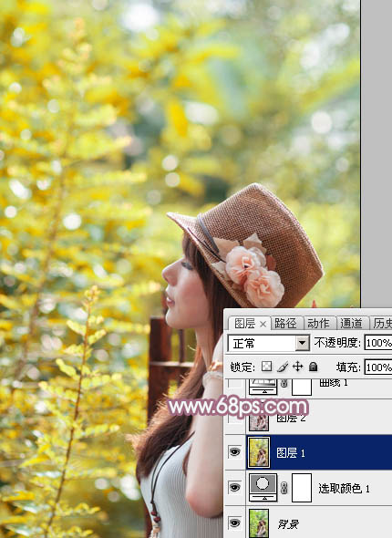
Task: Click the 不透明度 opacity value field
Action: tap(378, 343)
